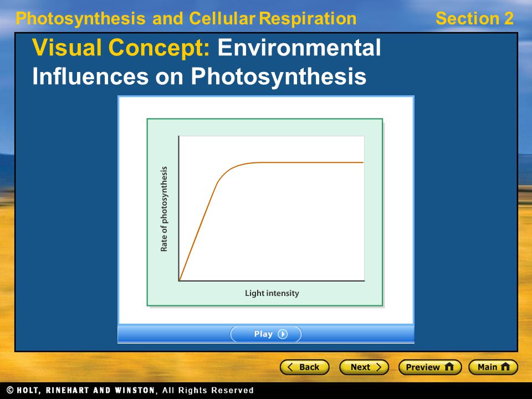The width and height of the screenshot is (532, 399).
Task: Click the home icon on the Preview button
Action: (449, 367)
